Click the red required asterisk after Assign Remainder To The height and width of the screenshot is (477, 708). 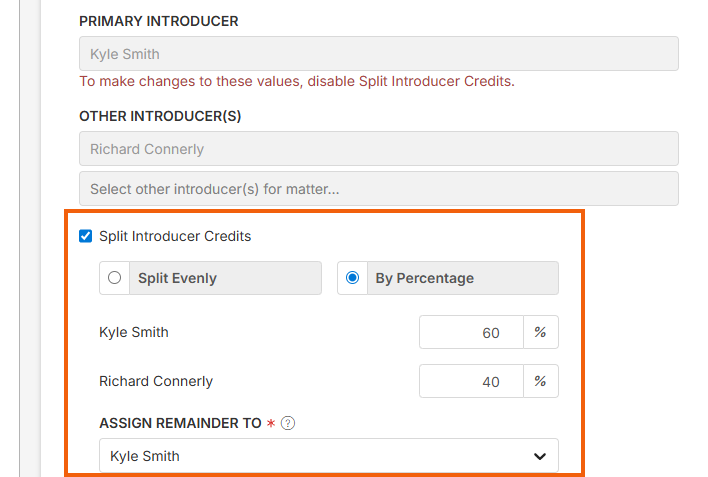pyautogui.click(x=270, y=423)
